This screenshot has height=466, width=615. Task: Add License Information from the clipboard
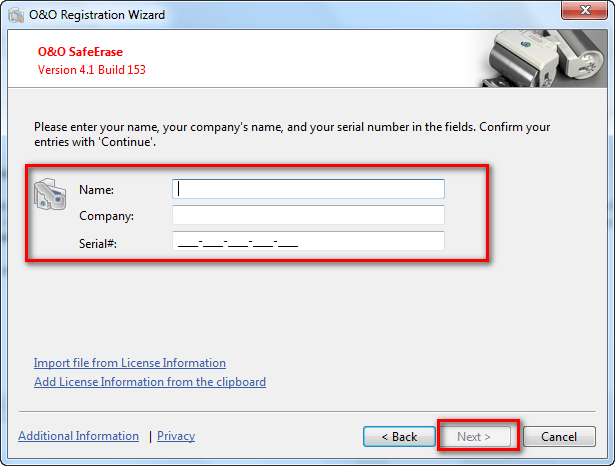(150, 382)
